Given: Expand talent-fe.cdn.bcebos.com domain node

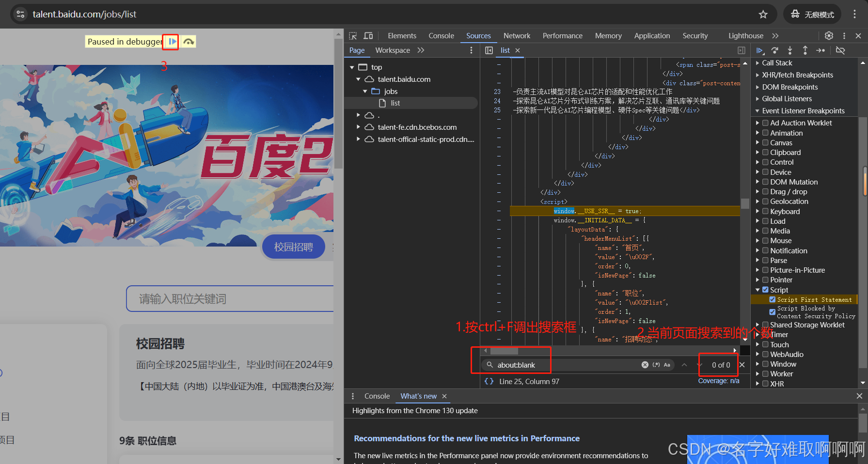Looking at the screenshot, I should pos(359,127).
